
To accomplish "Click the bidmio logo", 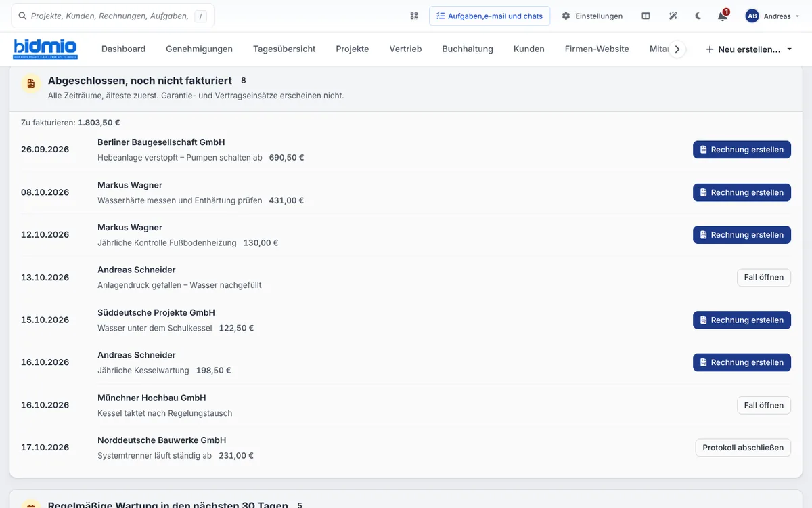I will coord(45,49).
